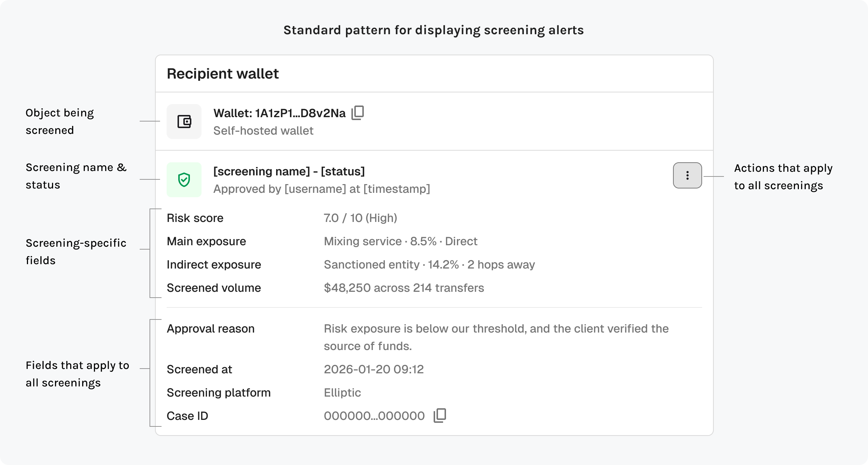Open the three-dot screening actions menu

pos(687,175)
